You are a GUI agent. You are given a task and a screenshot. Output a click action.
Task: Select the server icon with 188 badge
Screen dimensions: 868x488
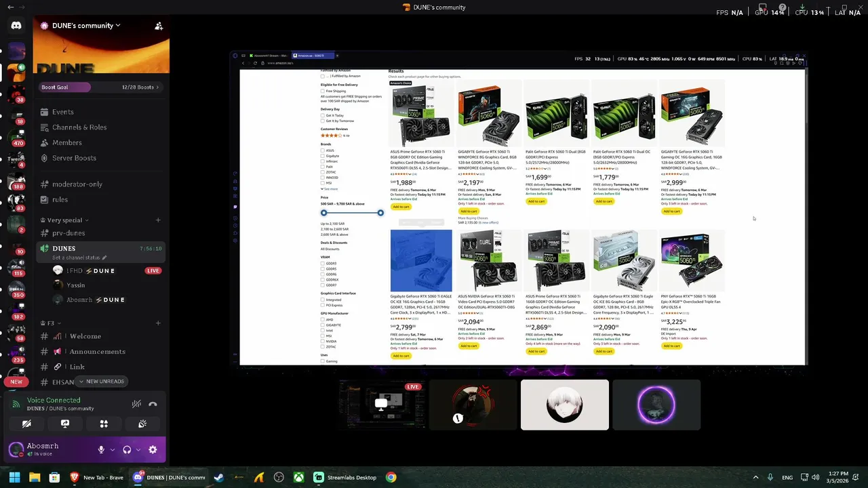pyautogui.click(x=16, y=180)
